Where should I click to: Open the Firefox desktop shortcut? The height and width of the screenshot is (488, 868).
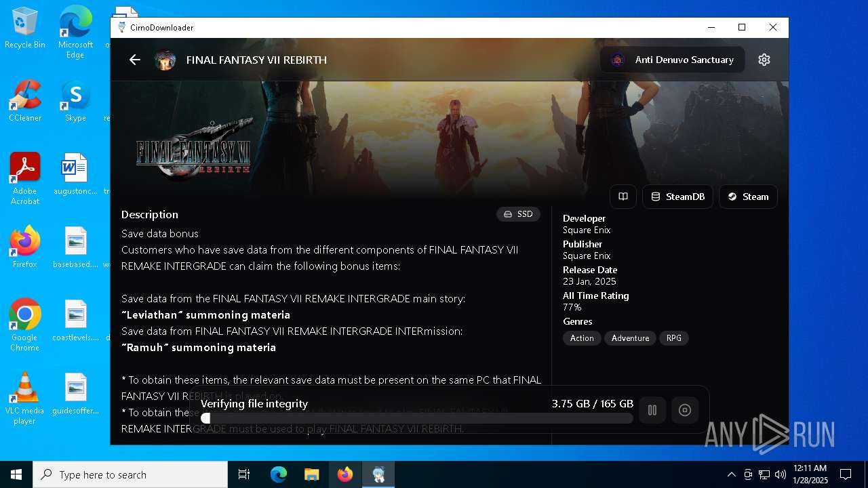pos(25,247)
